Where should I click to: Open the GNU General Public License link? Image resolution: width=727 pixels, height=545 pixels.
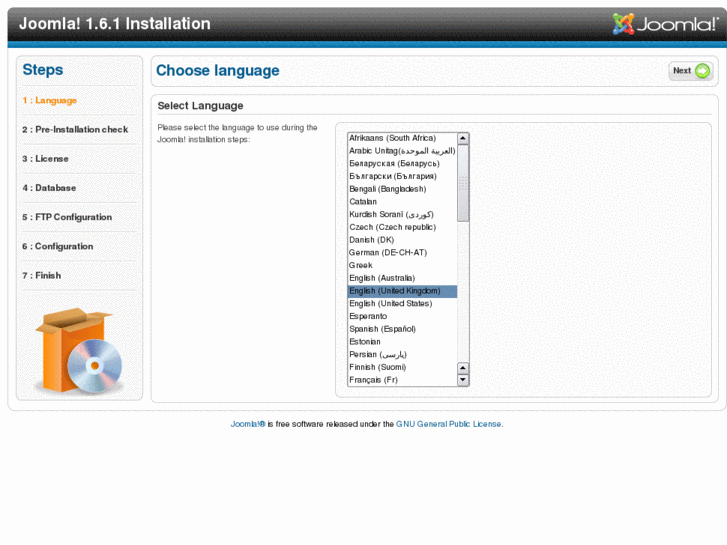pos(448,424)
